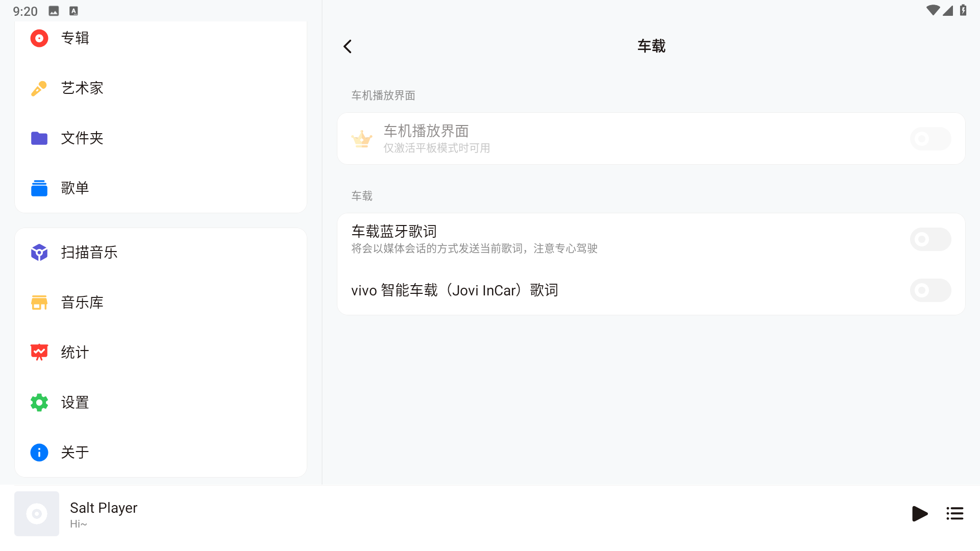The image size is (980, 551).
Task: Start a 扫描音乐 music scan
Action: coord(89,252)
